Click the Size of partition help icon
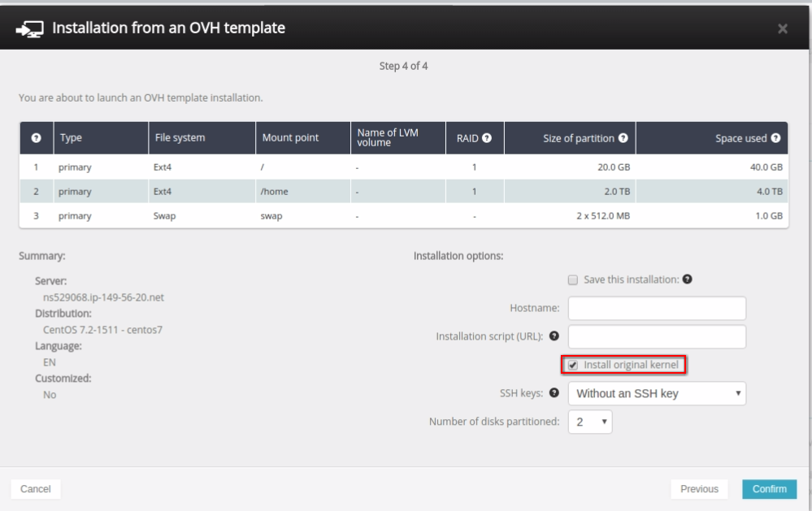 point(623,138)
